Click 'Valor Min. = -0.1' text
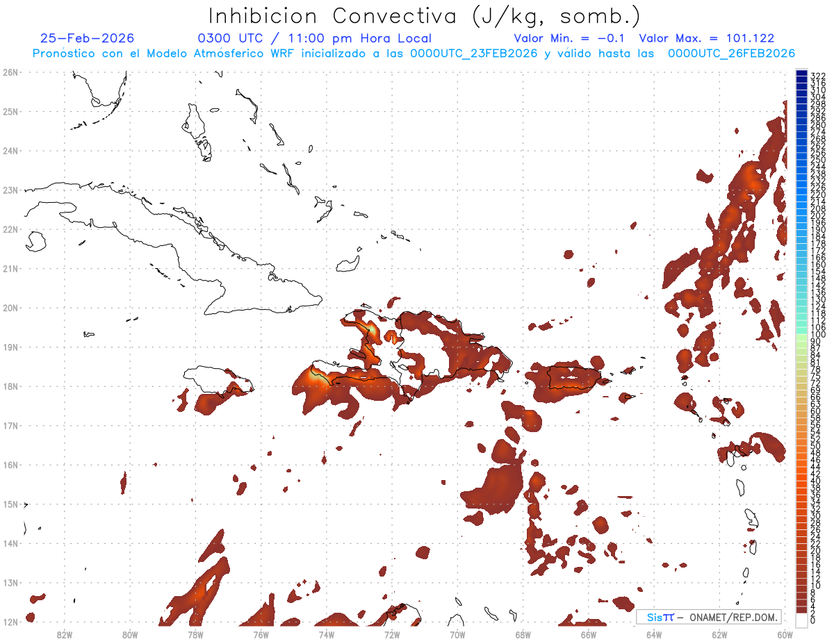This screenshot has width=834, height=644. click(x=569, y=39)
